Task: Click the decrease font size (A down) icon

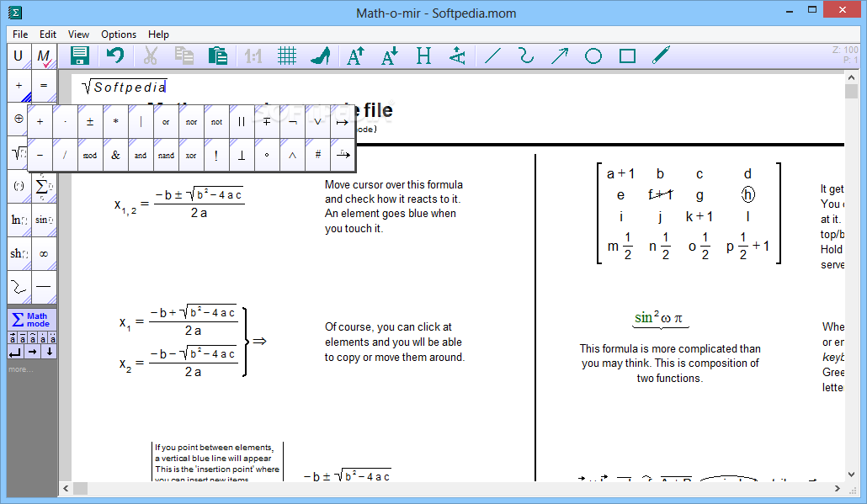Action: (389, 56)
